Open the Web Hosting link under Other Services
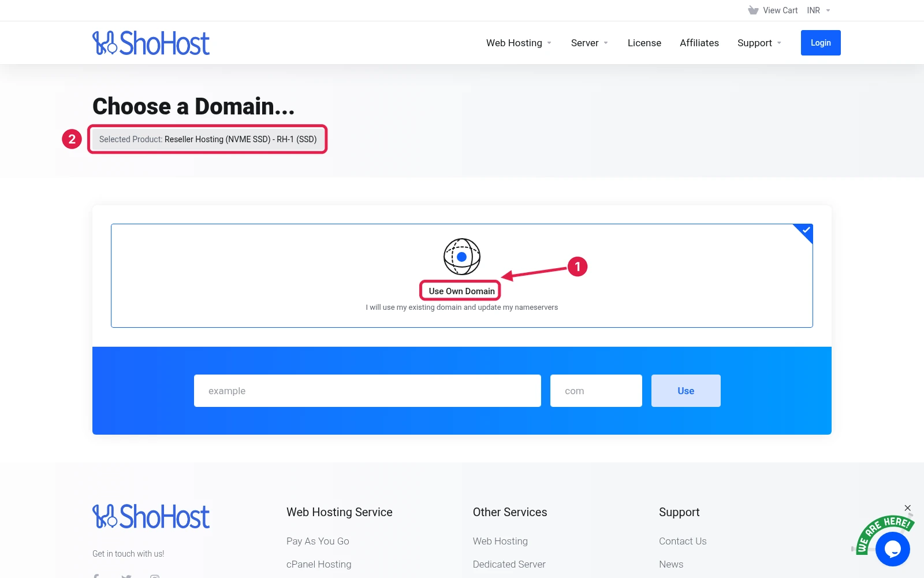The width and height of the screenshot is (924, 578). tap(500, 541)
